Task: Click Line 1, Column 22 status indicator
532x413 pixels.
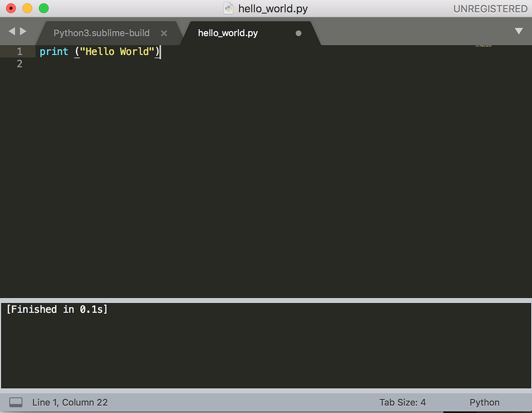Action: 70,402
